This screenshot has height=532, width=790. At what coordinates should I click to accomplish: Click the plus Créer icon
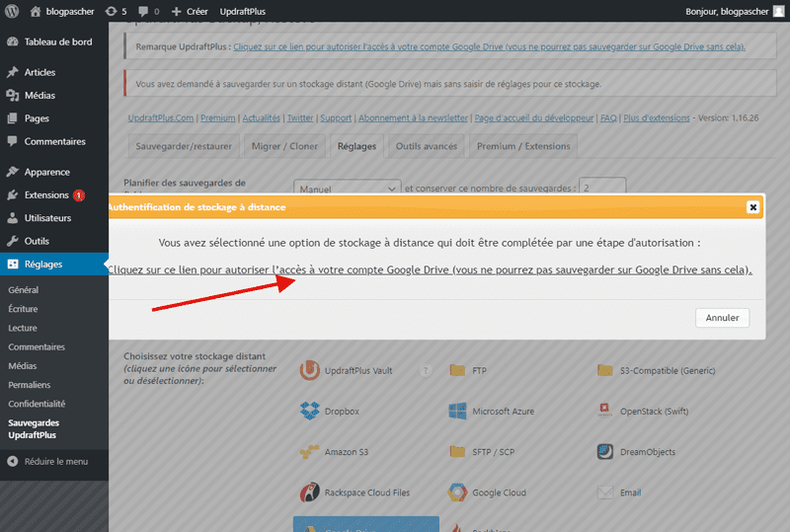176,11
